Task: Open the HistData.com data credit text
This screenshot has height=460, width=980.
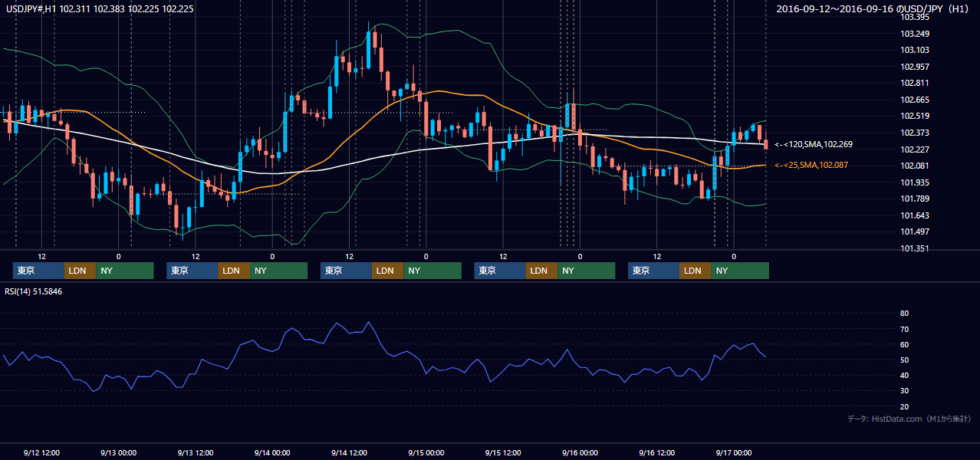Action: [x=909, y=419]
